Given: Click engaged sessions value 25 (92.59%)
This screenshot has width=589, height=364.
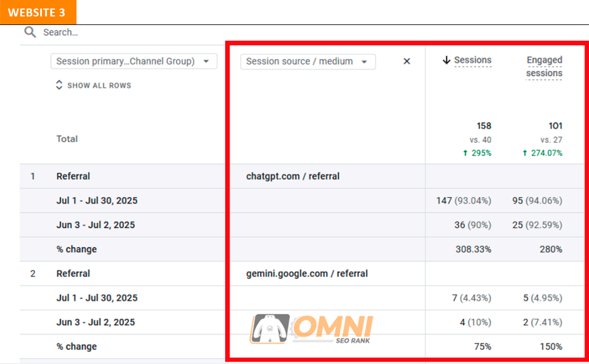Looking at the screenshot, I should (x=537, y=225).
